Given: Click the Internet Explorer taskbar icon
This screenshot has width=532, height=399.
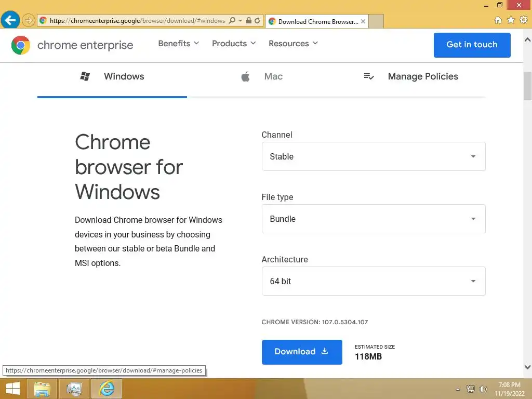Looking at the screenshot, I should 107,389.
